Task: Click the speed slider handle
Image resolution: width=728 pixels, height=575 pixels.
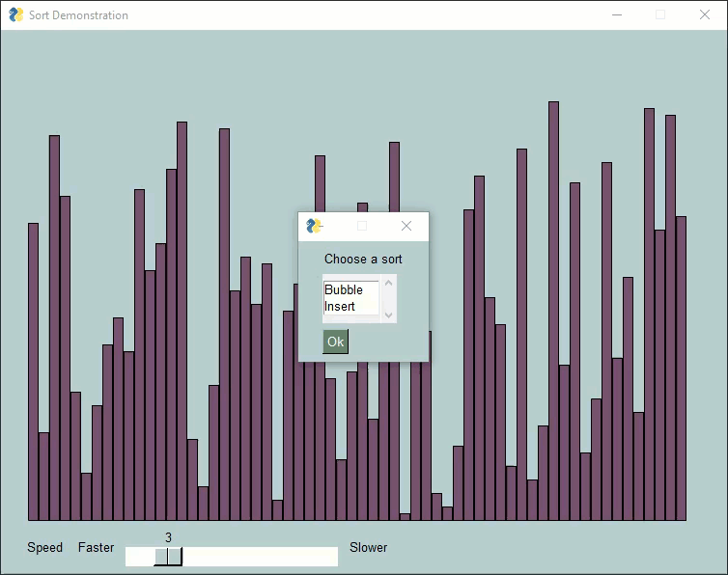Action: 168,557
